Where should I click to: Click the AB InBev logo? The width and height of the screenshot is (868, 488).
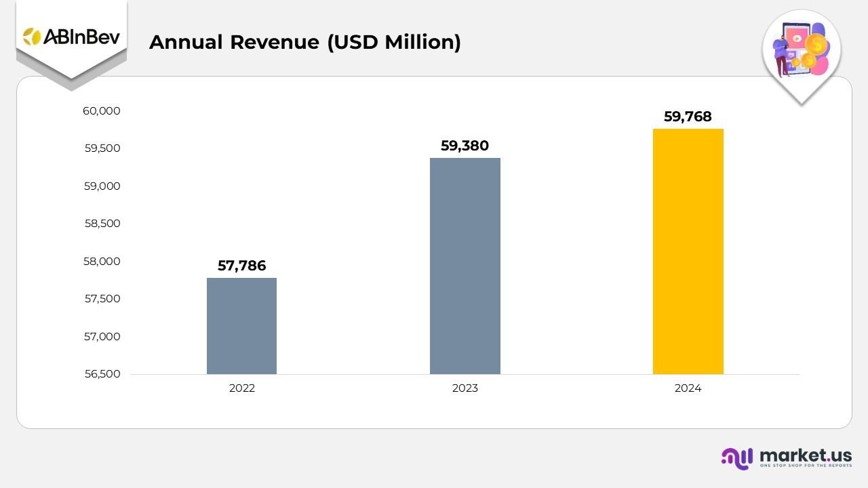coord(71,37)
